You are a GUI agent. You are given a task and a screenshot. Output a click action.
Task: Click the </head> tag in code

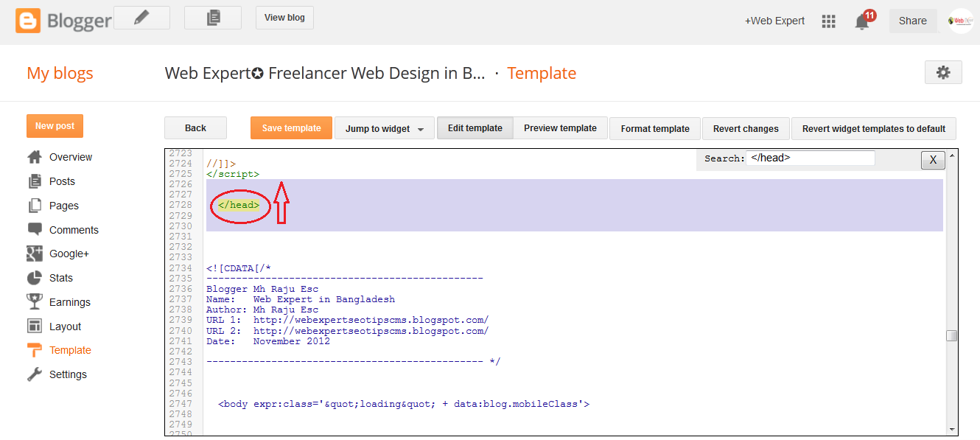tap(239, 205)
